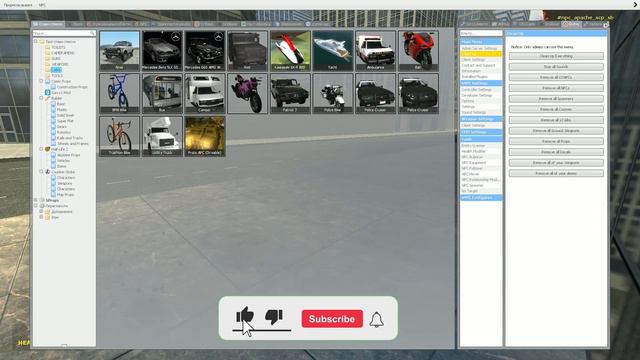Collapse the Half-Life 2 tree node
Screen dimensions: 640x360
[41, 149]
